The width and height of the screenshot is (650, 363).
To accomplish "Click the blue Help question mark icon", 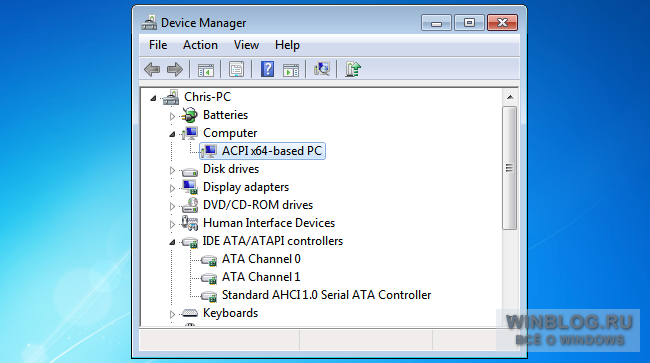I will (x=267, y=69).
